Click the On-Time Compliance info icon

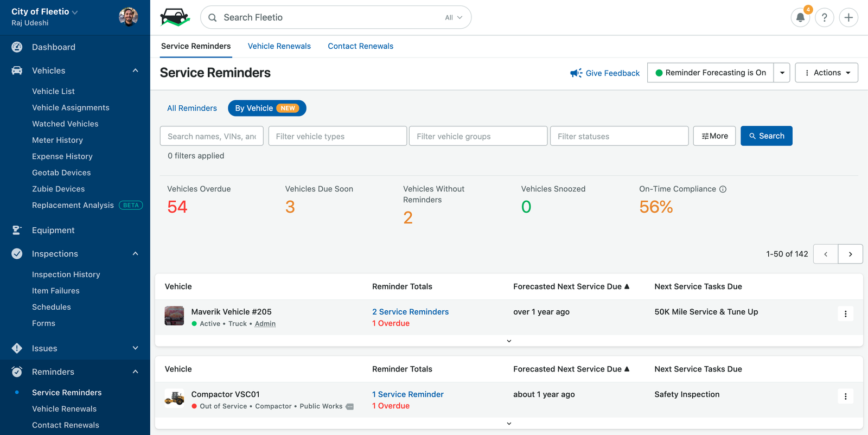(x=723, y=189)
